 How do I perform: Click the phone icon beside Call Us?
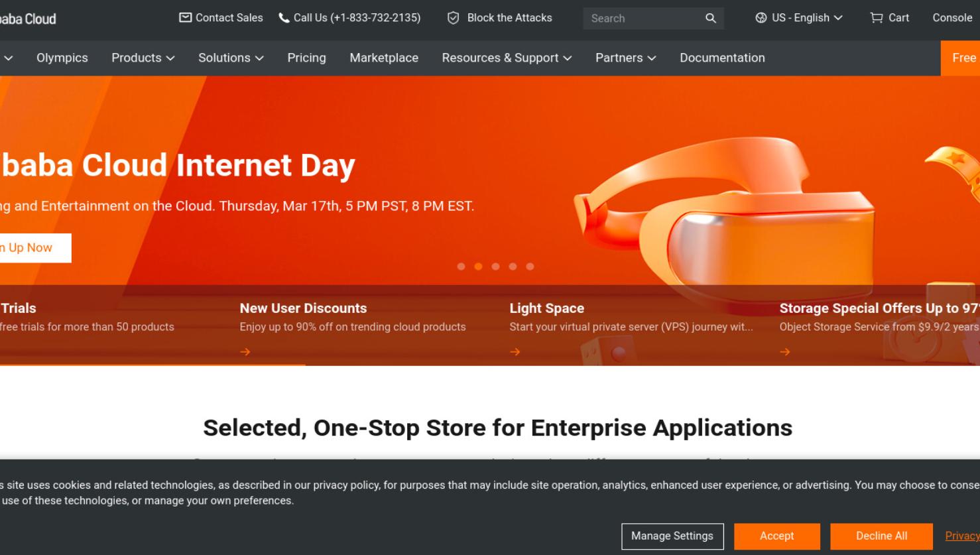click(x=284, y=18)
